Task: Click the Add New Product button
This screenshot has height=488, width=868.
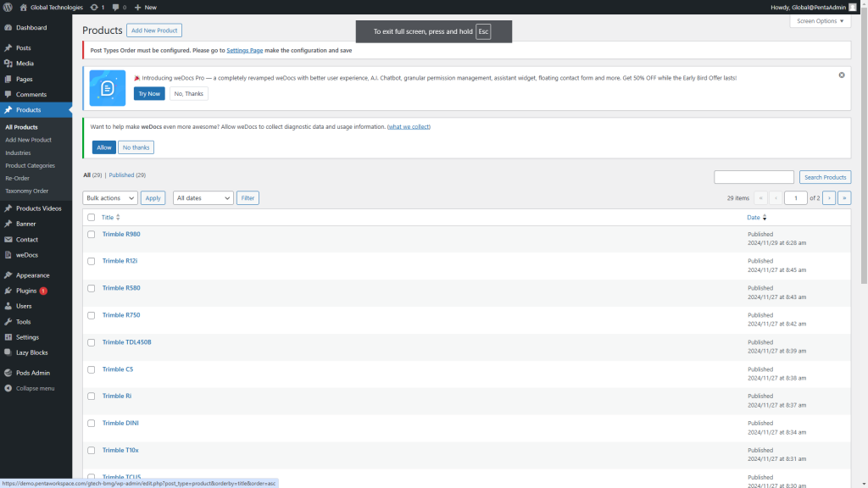Action: point(154,30)
